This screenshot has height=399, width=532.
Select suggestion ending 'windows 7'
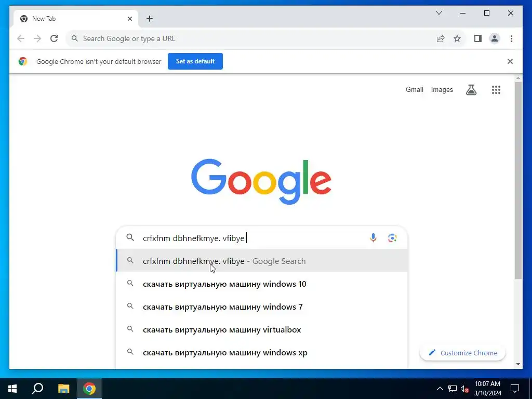pos(262,307)
